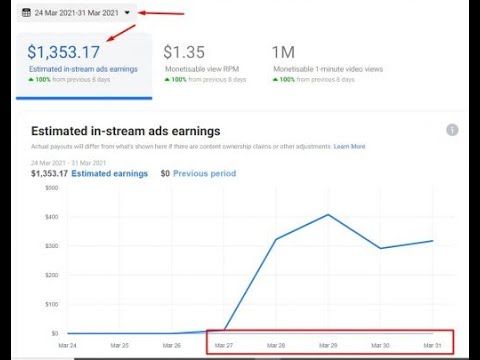Click the $1,353.17 earnings total
This screenshot has height=360, width=480.
[63, 52]
